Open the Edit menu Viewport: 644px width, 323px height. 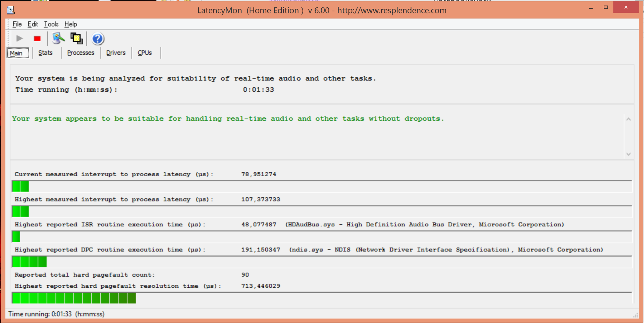(33, 24)
